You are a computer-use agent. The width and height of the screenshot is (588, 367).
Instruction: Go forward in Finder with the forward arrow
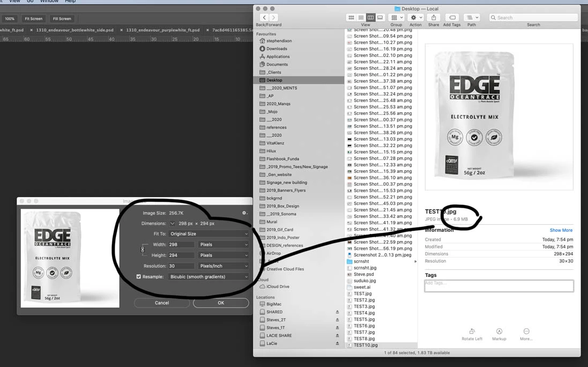(274, 18)
